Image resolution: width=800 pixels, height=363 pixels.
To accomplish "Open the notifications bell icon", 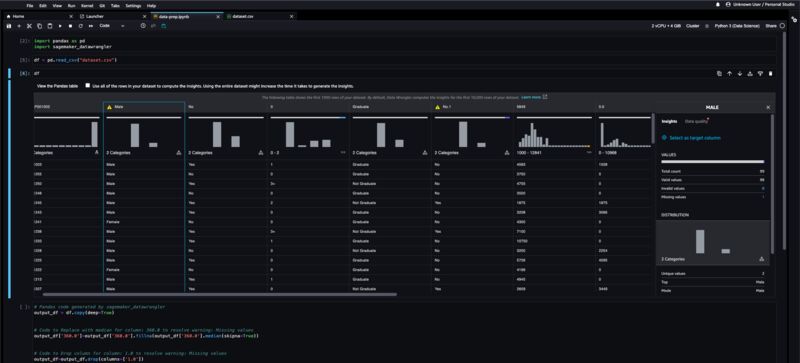I will tap(718, 4).
